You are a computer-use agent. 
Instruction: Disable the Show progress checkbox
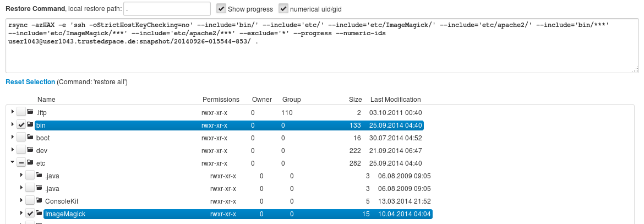(x=221, y=9)
